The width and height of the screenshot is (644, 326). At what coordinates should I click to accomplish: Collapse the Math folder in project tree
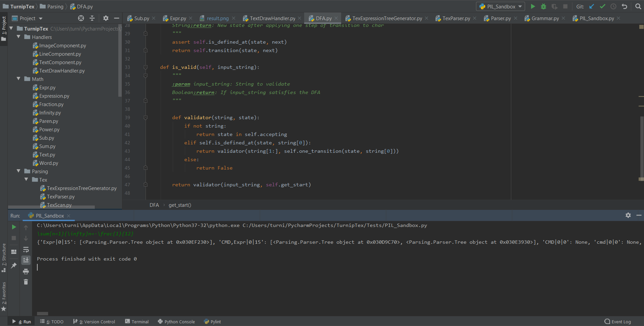[x=18, y=79]
